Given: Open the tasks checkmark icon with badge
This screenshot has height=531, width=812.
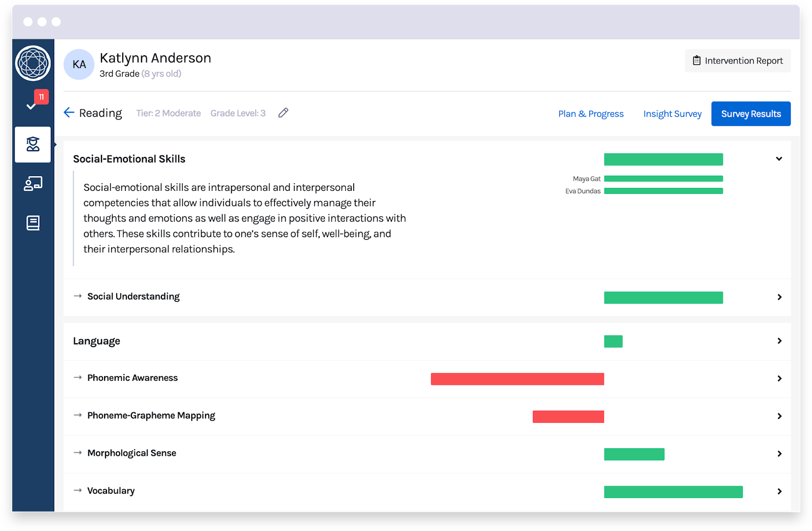Looking at the screenshot, I should (32, 104).
